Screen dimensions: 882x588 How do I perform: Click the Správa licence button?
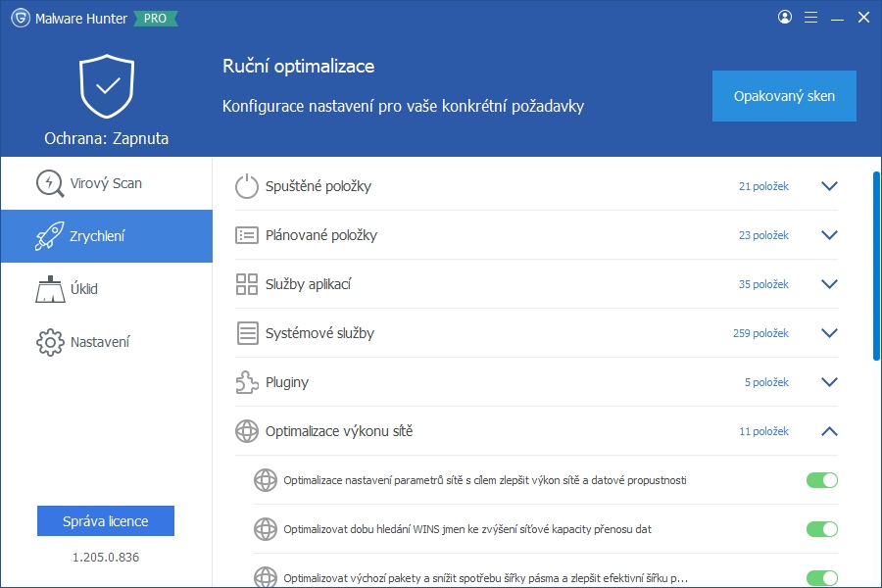pos(106,521)
